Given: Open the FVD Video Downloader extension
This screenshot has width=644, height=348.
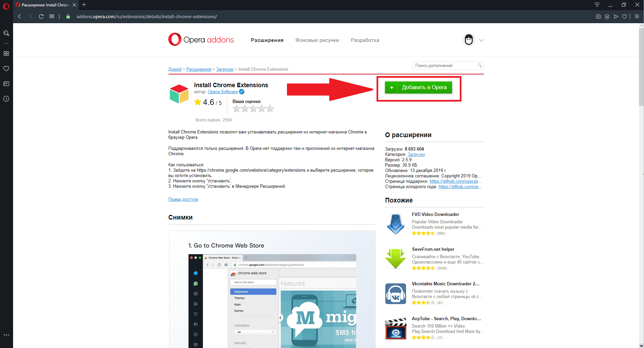Looking at the screenshot, I should point(435,215).
